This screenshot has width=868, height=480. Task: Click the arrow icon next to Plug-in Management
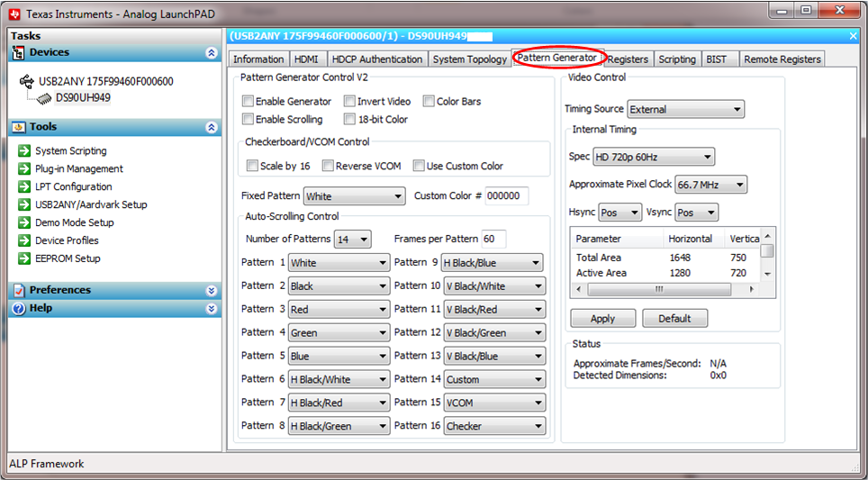pyautogui.click(x=24, y=168)
